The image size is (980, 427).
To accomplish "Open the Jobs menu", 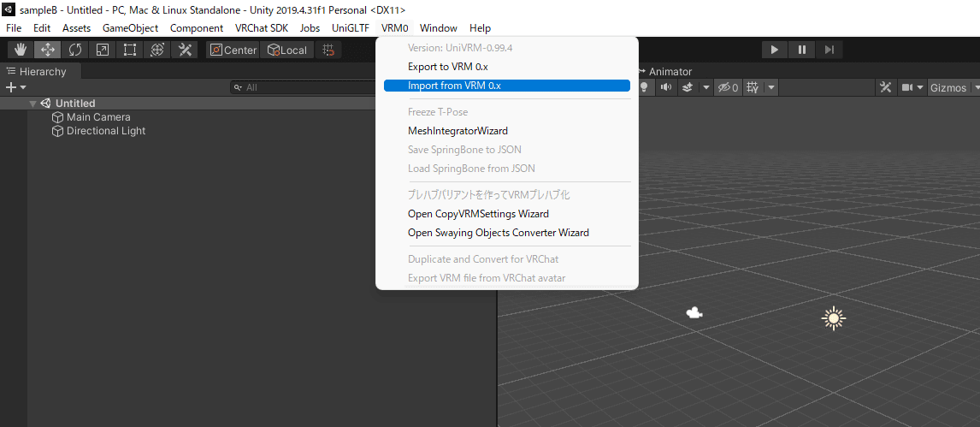I will coord(310,28).
